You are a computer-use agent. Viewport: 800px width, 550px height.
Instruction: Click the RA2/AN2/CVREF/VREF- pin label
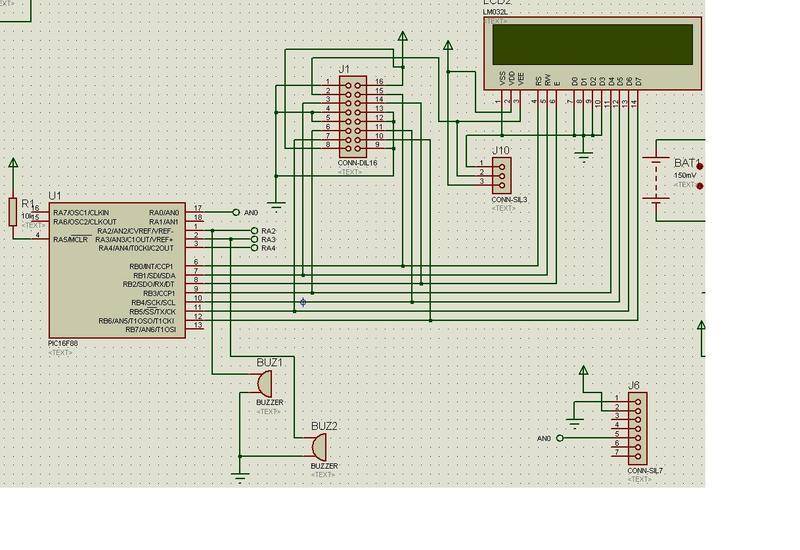[135, 231]
